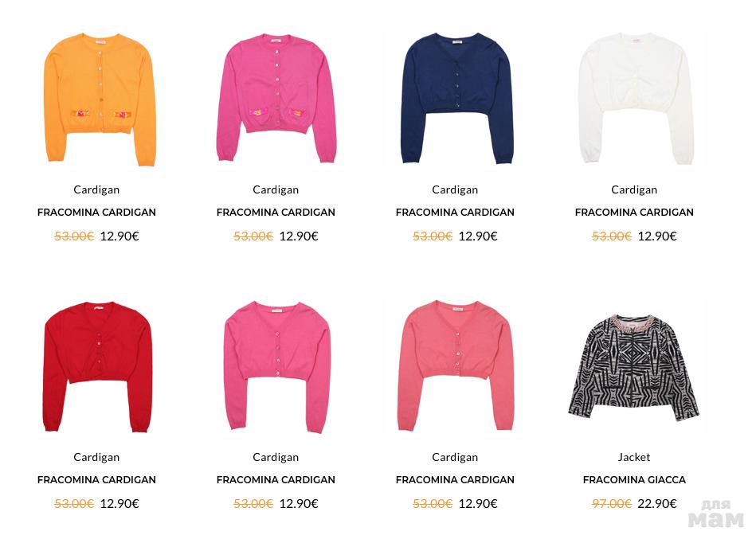Click the 22.90€ jacket price
The width and height of the screenshot is (756, 539).
pyautogui.click(x=656, y=504)
